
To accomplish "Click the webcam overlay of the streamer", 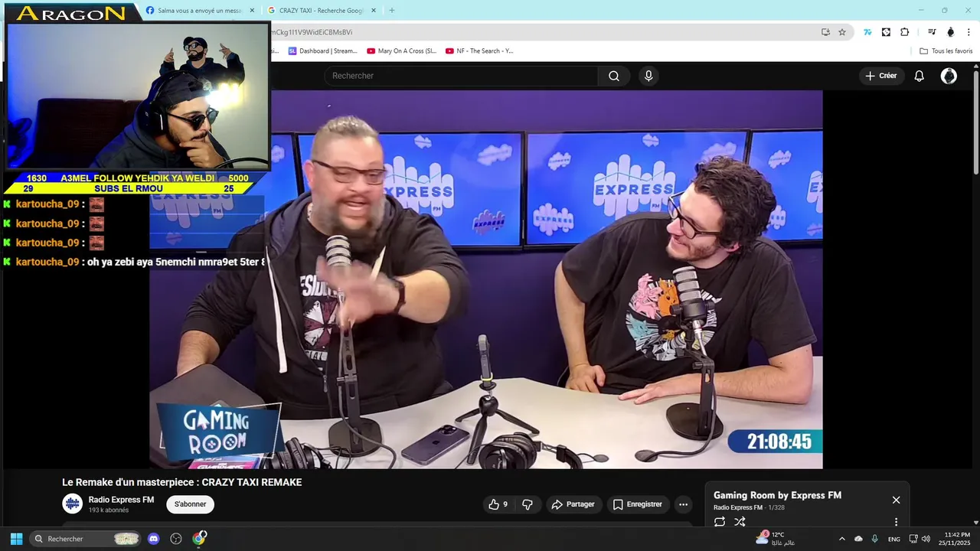I will click(x=138, y=96).
